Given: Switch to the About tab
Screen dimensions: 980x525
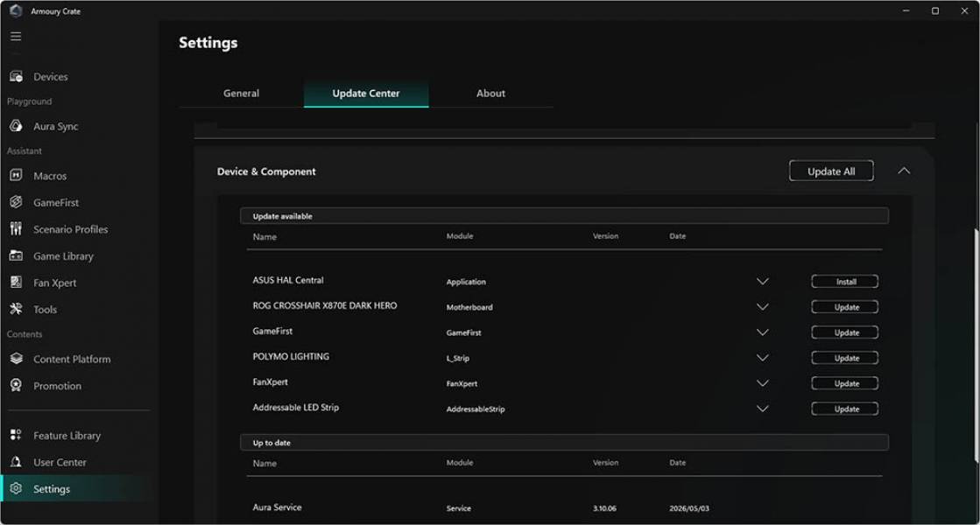Looking at the screenshot, I should 490,93.
